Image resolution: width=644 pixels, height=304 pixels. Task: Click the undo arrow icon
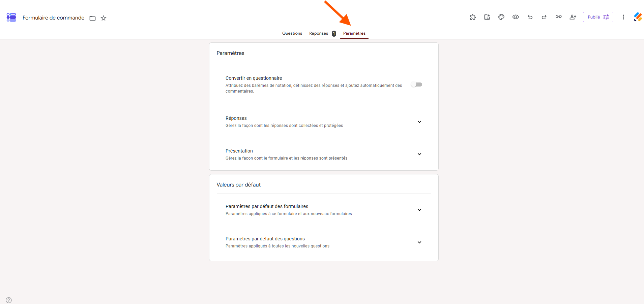(x=530, y=17)
